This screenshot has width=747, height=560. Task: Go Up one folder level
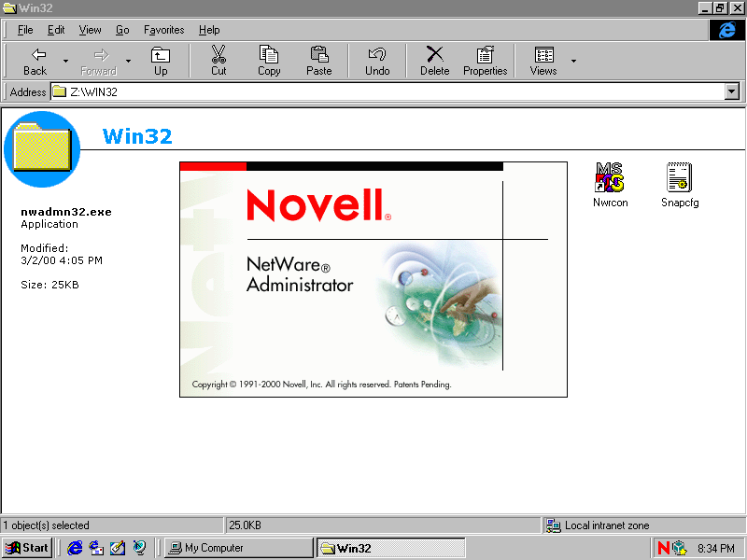(161, 62)
